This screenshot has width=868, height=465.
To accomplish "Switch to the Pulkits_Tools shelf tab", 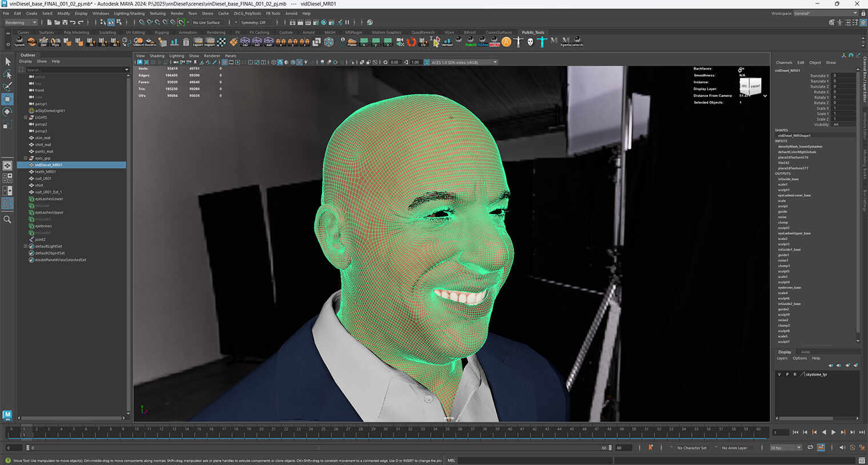I will tap(532, 33).
